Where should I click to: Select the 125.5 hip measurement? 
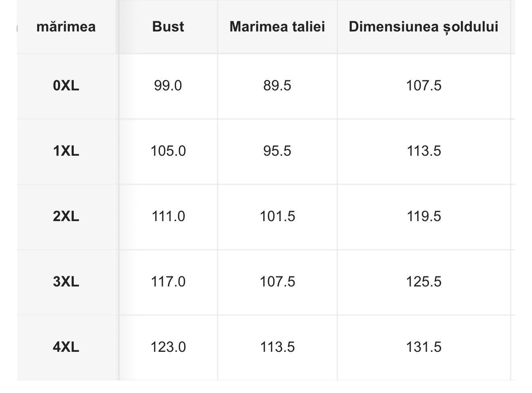click(x=424, y=282)
